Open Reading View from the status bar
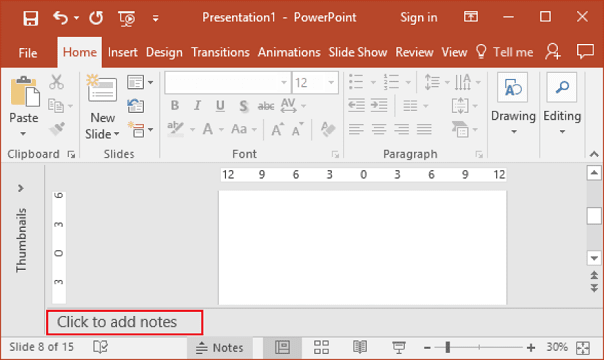The image size is (604, 360). point(360,347)
